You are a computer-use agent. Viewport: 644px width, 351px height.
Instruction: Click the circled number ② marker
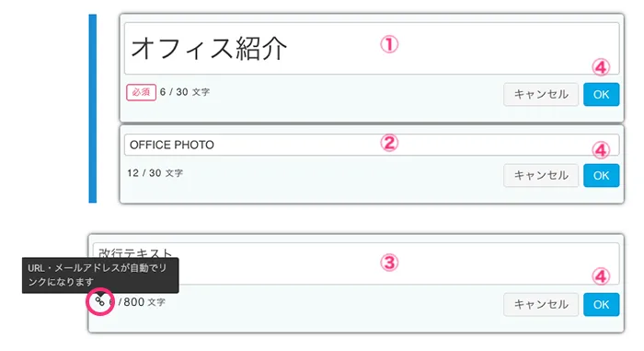389,143
